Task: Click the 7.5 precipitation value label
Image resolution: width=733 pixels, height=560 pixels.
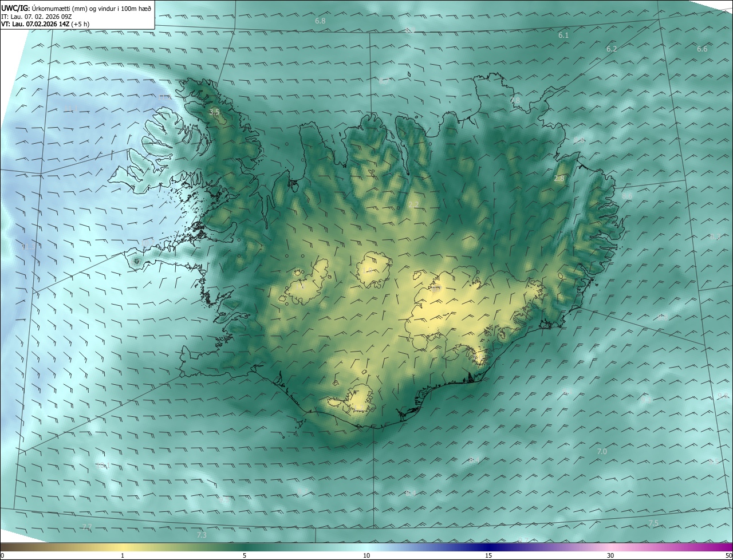Action: 653,523
